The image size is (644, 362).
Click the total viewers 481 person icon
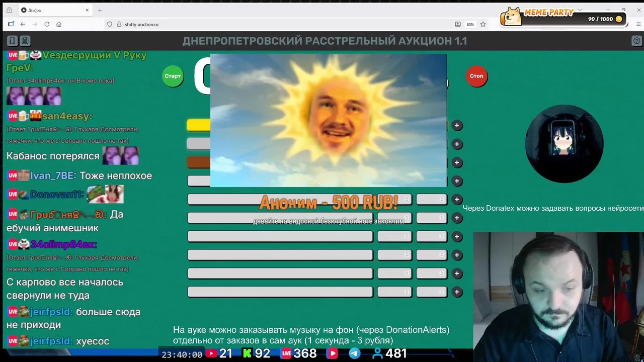tap(377, 354)
